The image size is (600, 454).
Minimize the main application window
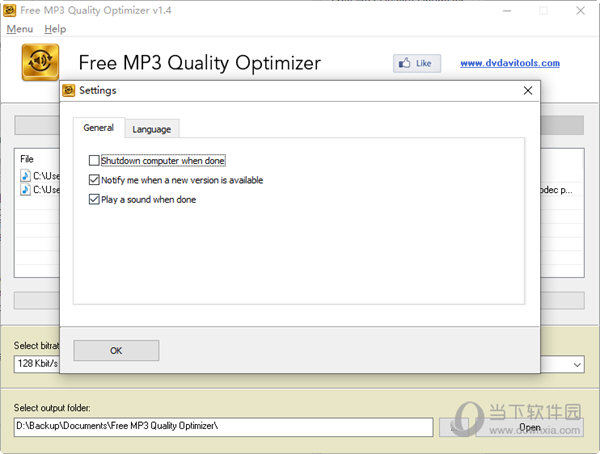[x=507, y=11]
